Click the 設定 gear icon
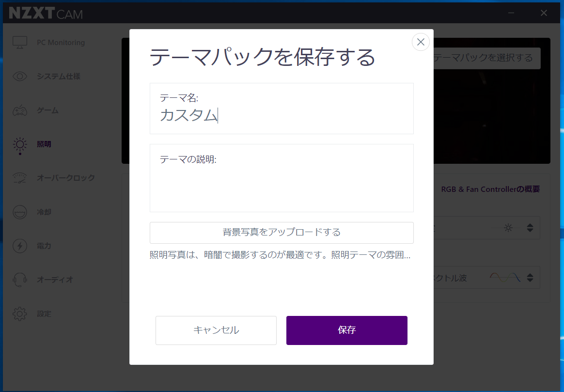Viewport: 564px width, 392px height. click(20, 314)
